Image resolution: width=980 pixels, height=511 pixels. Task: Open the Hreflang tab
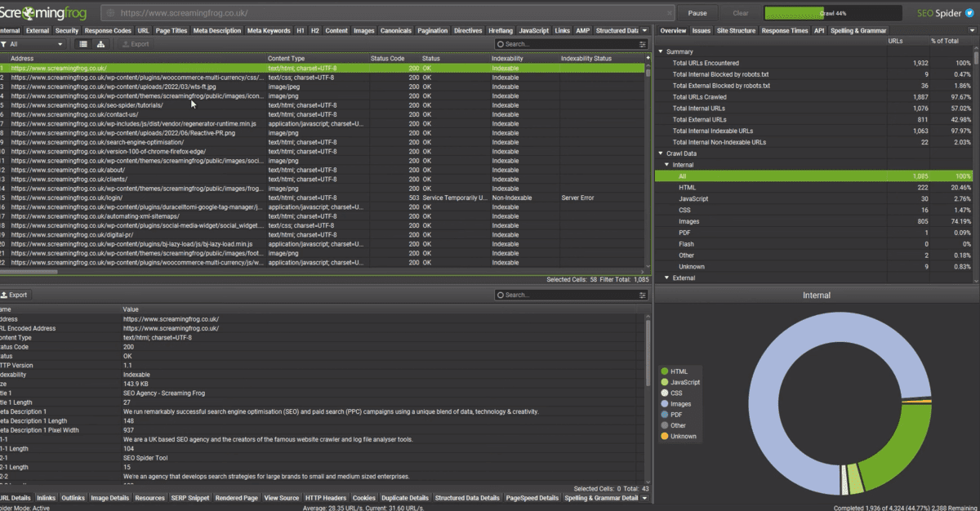coord(501,30)
